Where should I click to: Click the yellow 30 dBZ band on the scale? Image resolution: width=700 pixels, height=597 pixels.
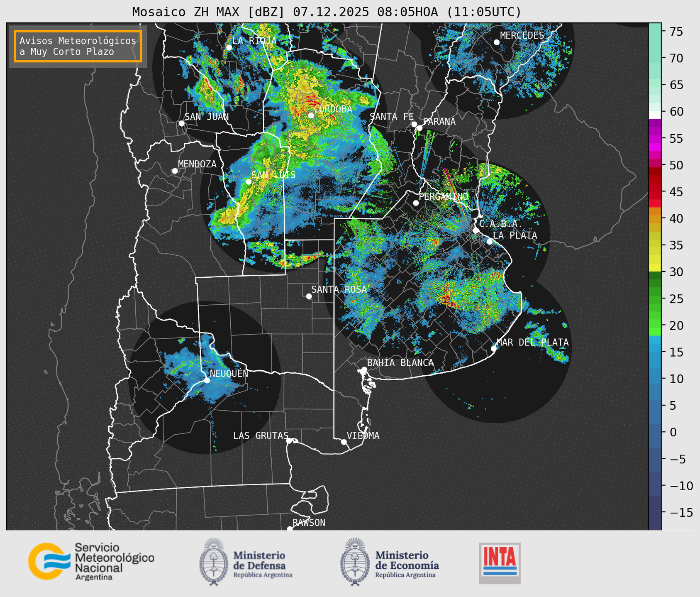pyautogui.click(x=655, y=268)
